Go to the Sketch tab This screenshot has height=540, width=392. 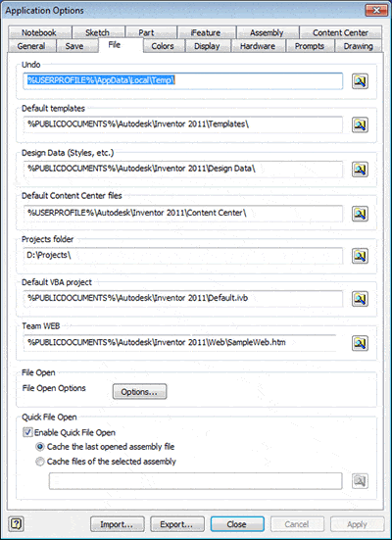click(x=98, y=32)
